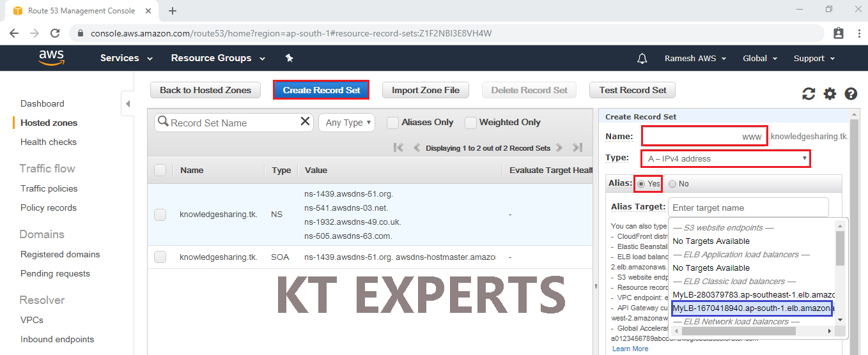Image resolution: width=868 pixels, height=355 pixels.
Task: Open VPCs in the sidebar
Action: [x=32, y=320]
